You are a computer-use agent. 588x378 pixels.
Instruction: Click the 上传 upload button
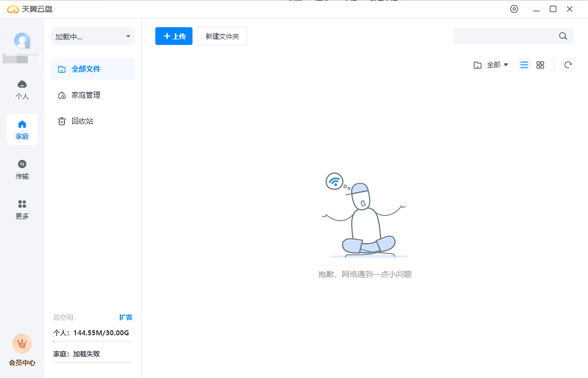[x=174, y=36]
